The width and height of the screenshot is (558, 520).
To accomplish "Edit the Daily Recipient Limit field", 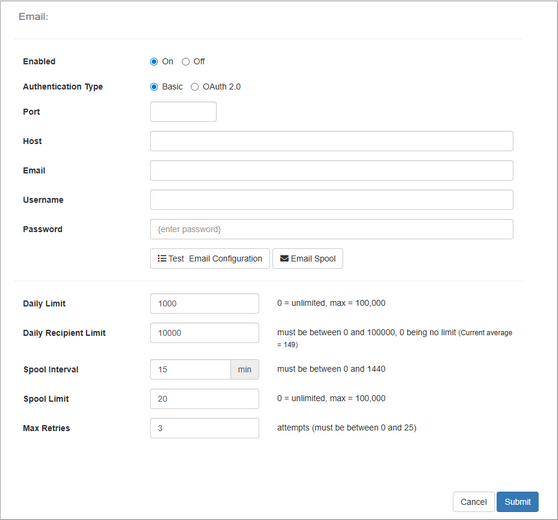I will click(205, 333).
